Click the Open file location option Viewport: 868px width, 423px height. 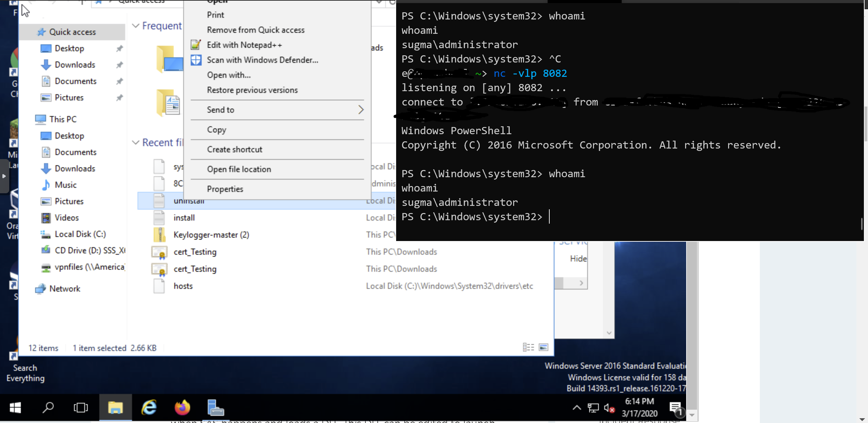(239, 169)
